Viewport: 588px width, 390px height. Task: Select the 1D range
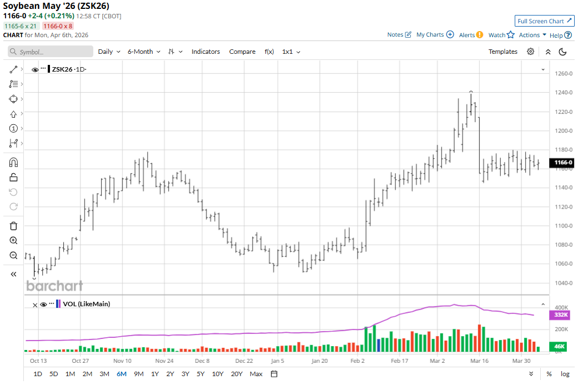click(x=38, y=374)
